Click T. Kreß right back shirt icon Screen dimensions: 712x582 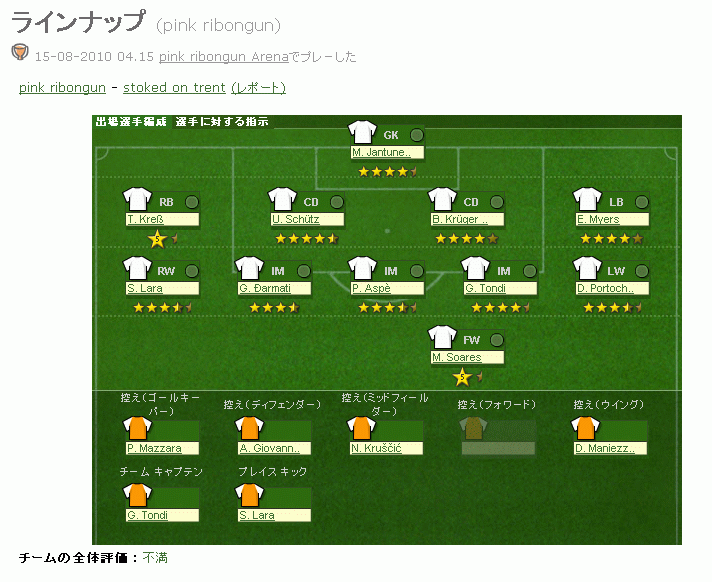click(x=137, y=201)
